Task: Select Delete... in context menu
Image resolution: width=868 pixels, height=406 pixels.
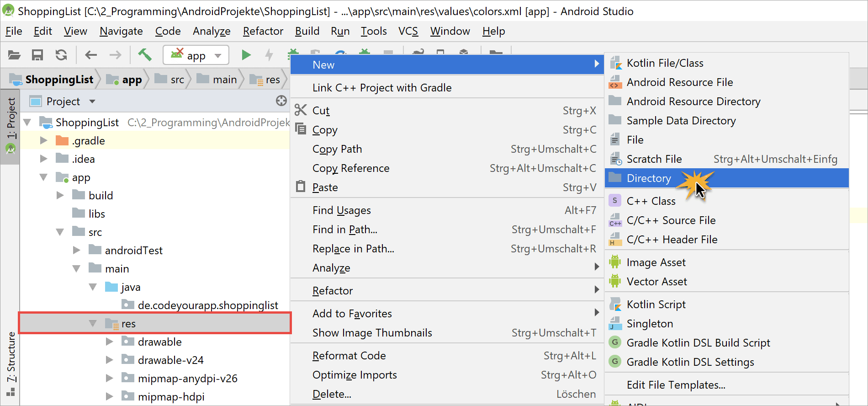Action: 447,394
